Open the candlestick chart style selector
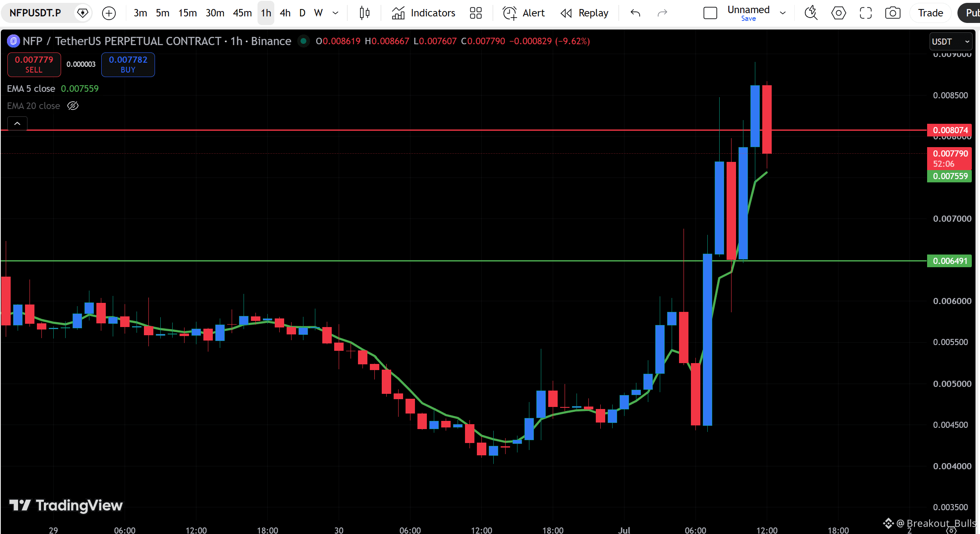Screen dimensions: 980x534 [x=364, y=13]
